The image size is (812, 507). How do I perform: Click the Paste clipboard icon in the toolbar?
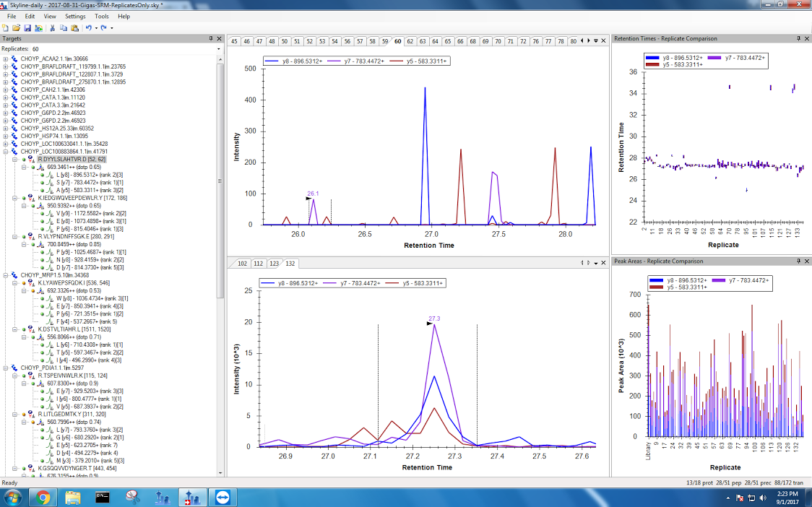pos(74,27)
